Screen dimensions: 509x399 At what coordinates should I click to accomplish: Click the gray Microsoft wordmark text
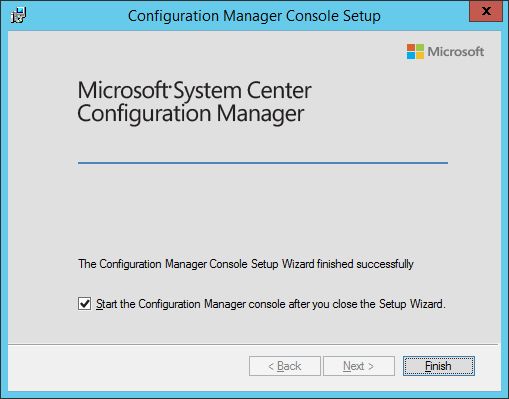tap(456, 52)
